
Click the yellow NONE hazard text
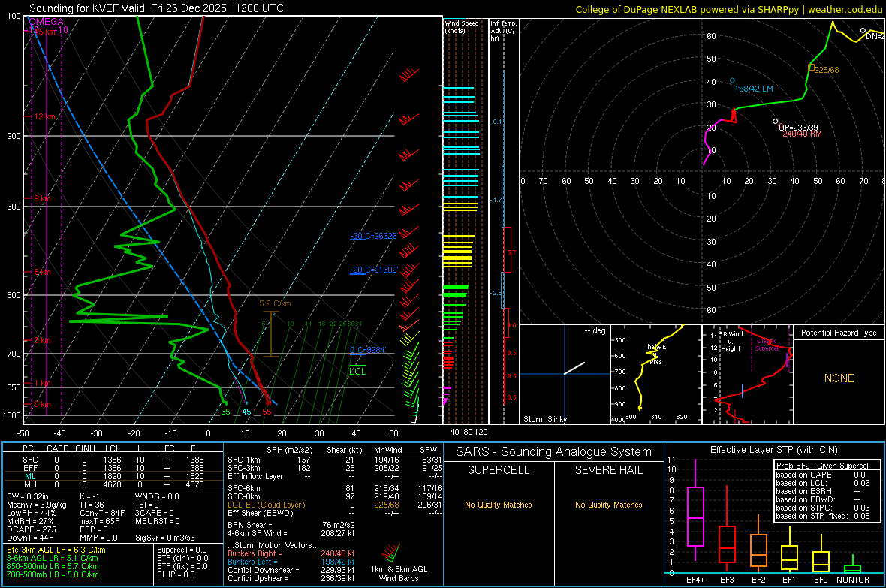839,378
